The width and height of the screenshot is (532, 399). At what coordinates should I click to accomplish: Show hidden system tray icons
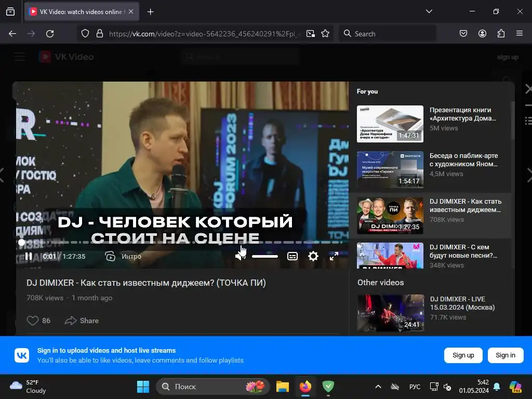click(378, 387)
